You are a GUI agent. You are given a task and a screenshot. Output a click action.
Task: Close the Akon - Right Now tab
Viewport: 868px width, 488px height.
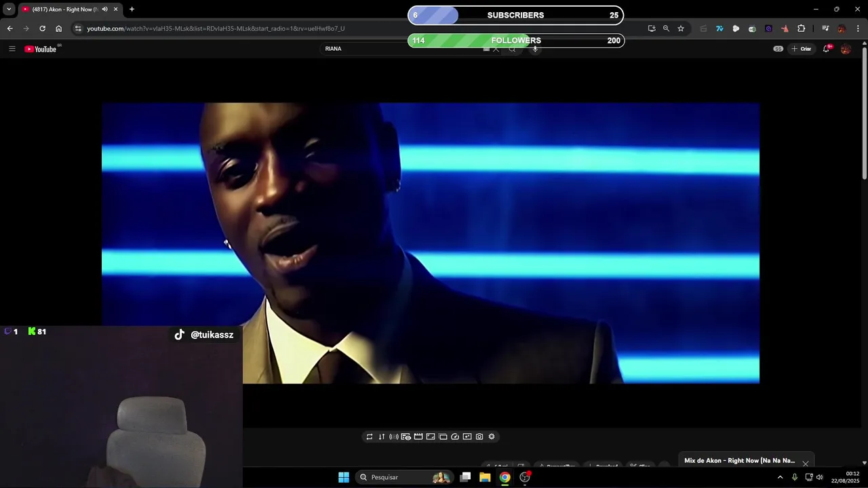[115, 9]
